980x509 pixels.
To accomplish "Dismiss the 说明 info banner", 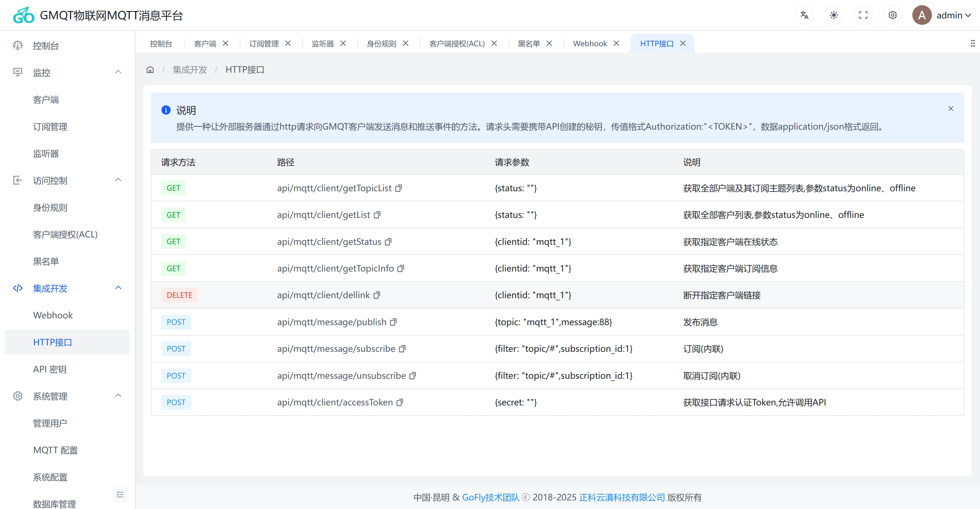I will [x=951, y=108].
